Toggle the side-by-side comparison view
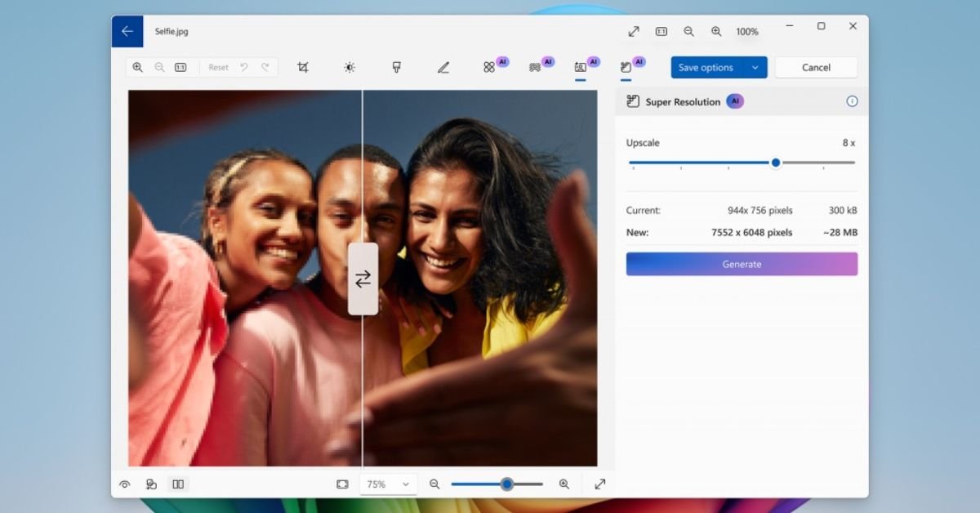980x513 pixels. click(x=178, y=484)
